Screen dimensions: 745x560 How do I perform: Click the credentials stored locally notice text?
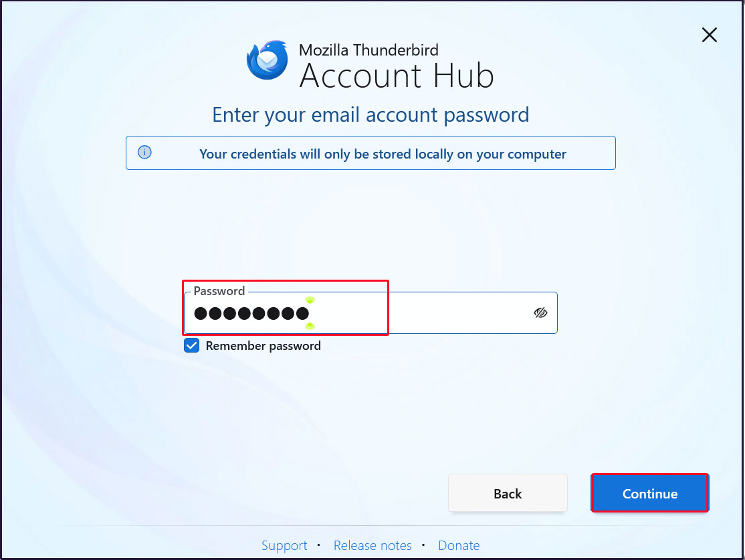click(x=383, y=154)
